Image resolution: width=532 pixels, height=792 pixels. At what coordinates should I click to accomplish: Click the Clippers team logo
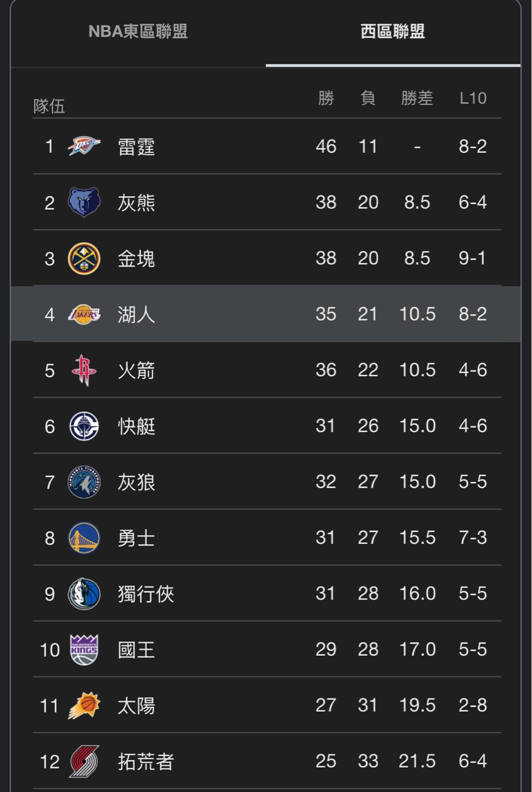84,426
